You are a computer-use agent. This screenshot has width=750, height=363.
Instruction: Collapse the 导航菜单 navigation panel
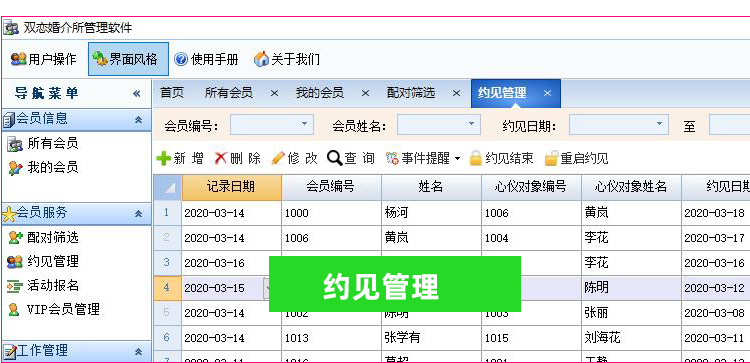(x=137, y=94)
